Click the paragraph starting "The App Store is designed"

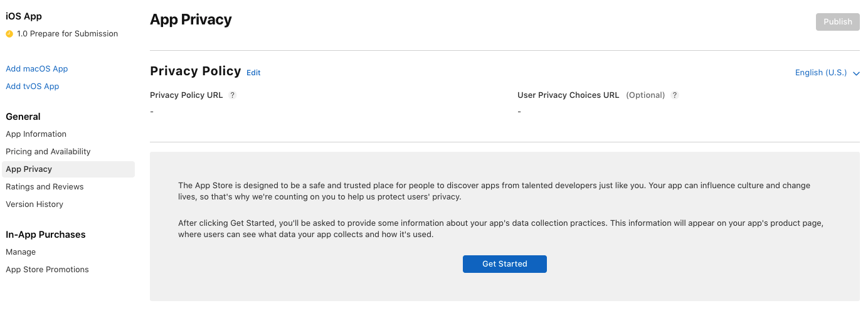click(x=494, y=191)
